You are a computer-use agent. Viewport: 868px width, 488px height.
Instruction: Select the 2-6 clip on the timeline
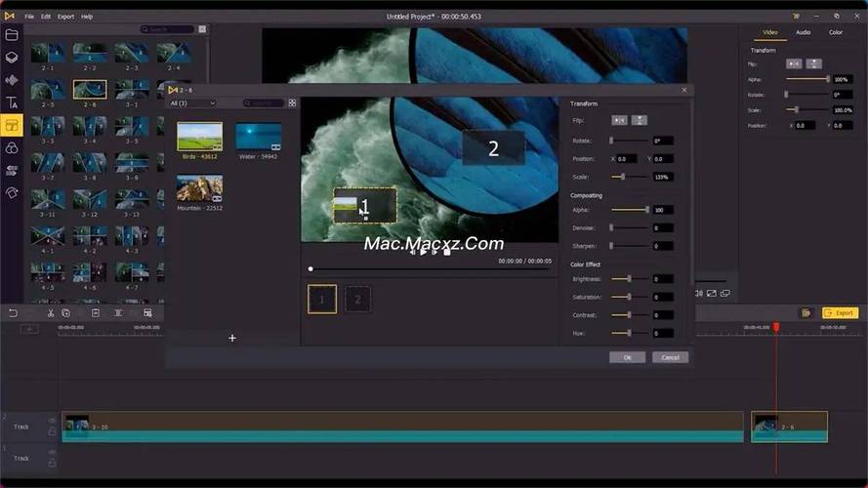point(789,427)
